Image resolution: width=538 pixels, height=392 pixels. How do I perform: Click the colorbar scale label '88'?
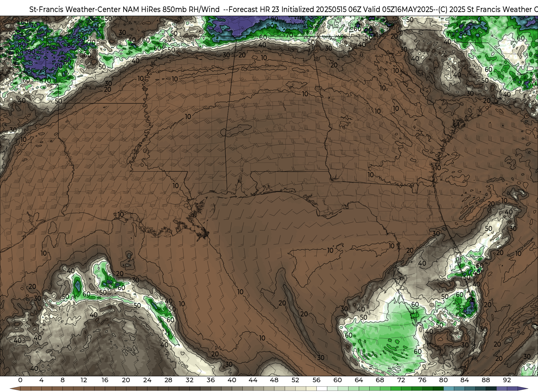(x=486, y=380)
